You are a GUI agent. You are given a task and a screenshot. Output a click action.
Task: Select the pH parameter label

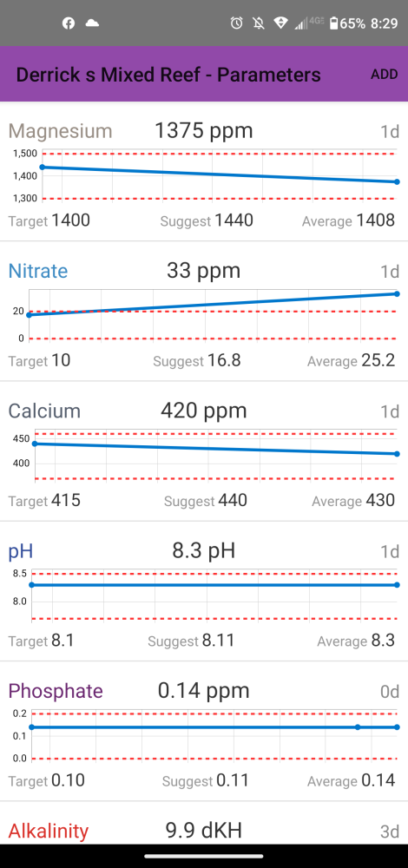point(21,551)
